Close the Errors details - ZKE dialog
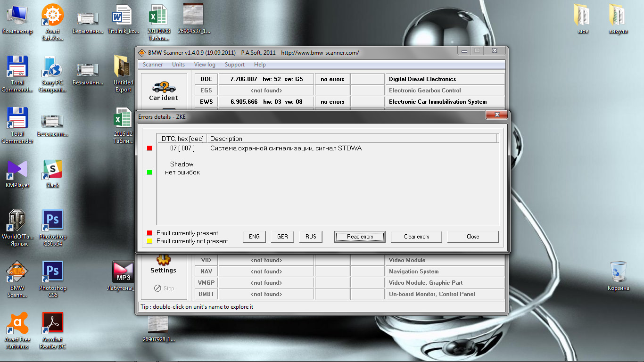 coord(497,115)
